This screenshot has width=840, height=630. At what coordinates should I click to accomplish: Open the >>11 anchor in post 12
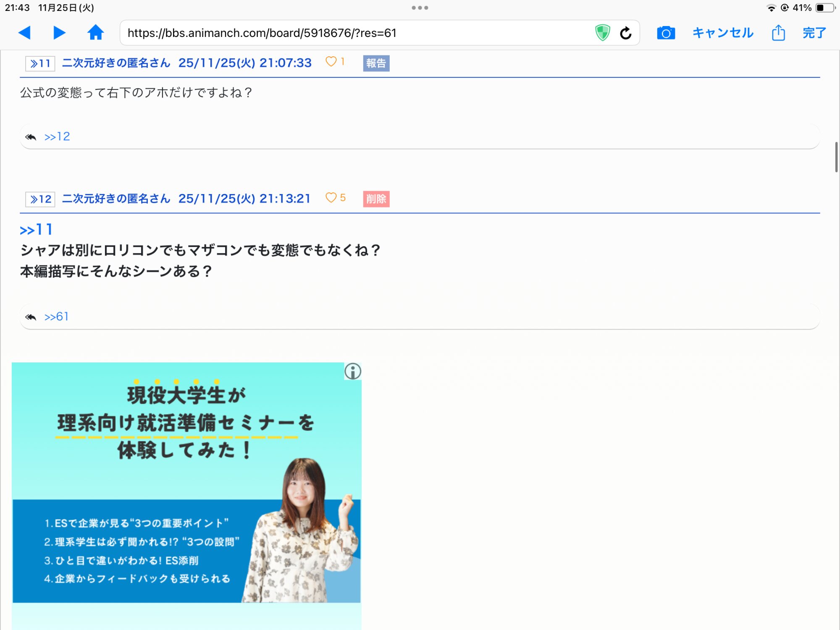pos(36,230)
